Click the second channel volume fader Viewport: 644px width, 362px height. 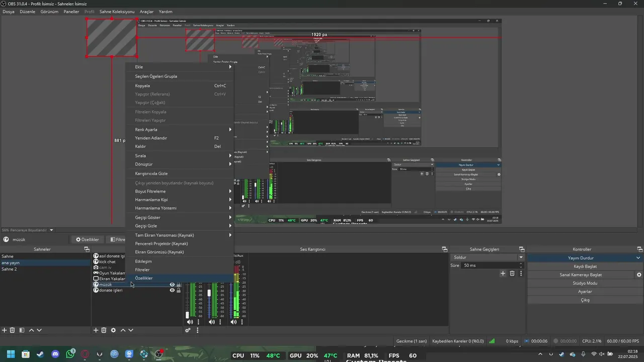(209, 293)
